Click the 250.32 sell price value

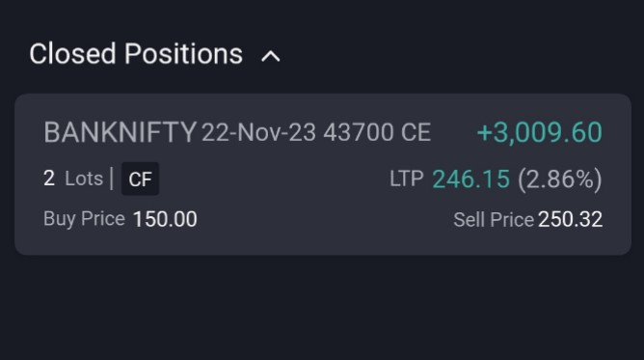pos(571,219)
